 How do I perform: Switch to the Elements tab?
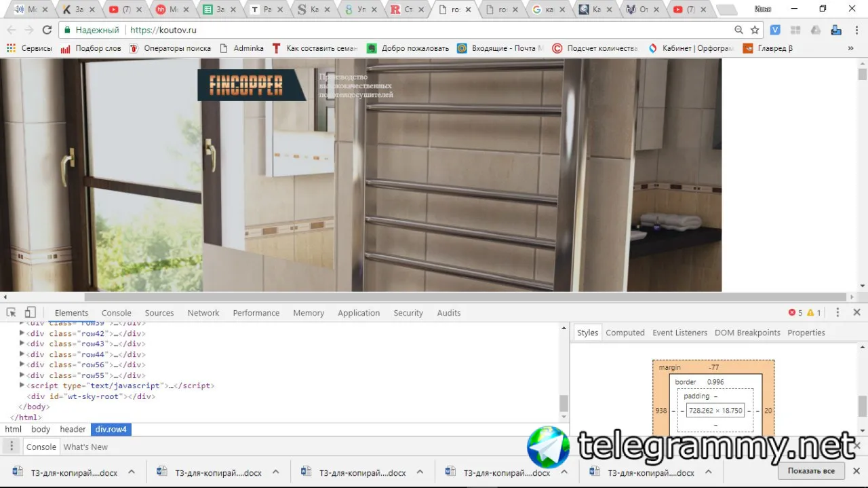71,313
